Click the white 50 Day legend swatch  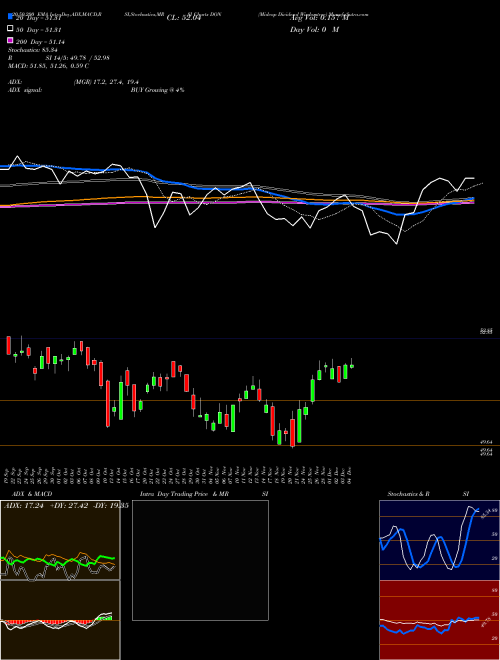10,28
